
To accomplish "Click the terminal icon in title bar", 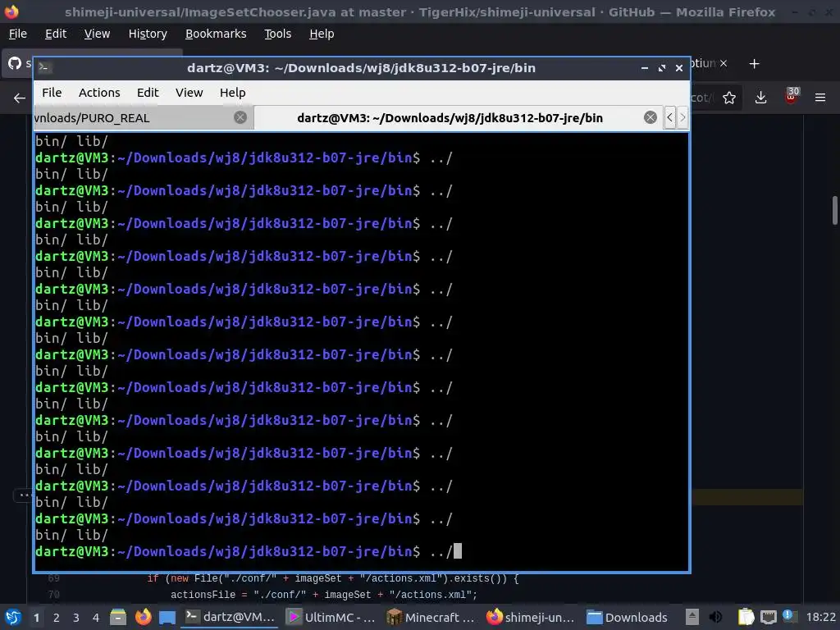I will point(44,67).
